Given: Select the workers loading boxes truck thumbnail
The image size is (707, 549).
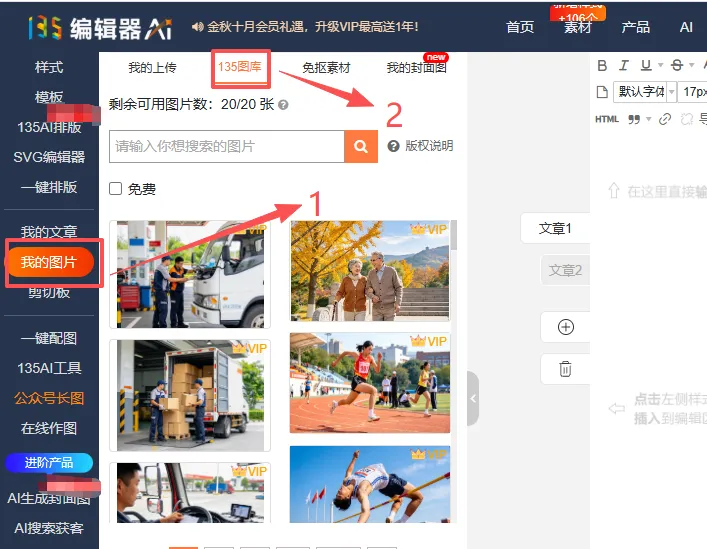Looking at the screenshot, I should point(190,395).
